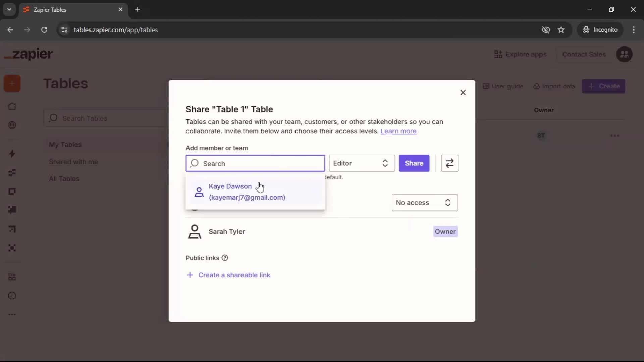Open the Interfaces icon in sidebar
This screenshot has height=362, width=644.
pos(12,191)
